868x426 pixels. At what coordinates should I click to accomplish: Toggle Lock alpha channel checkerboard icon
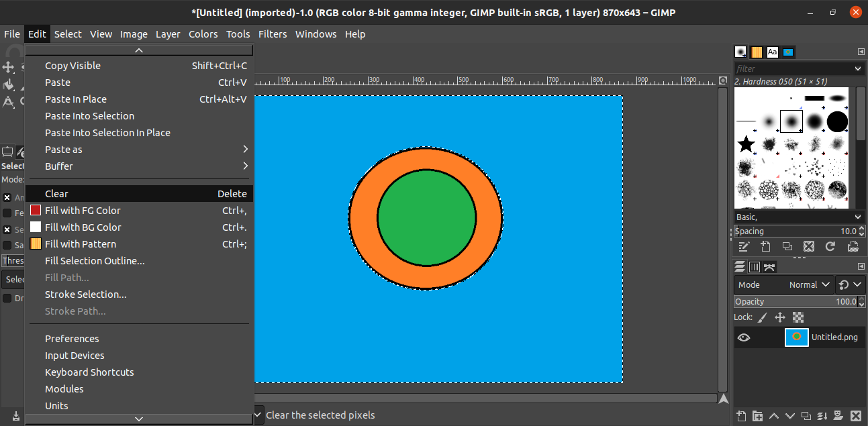coord(798,317)
